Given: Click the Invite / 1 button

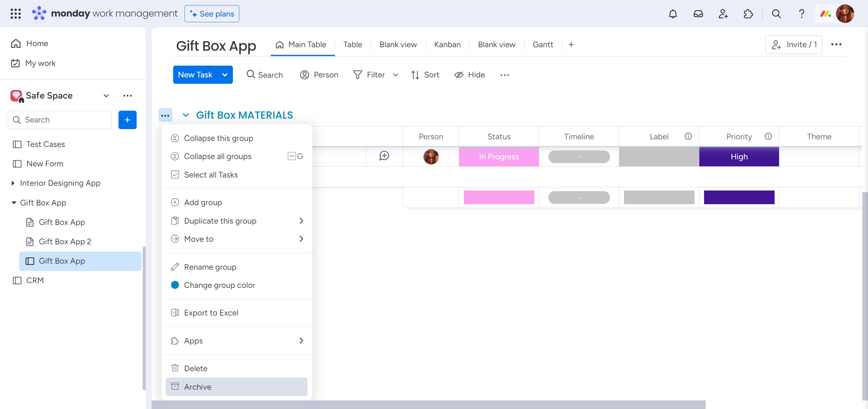Looking at the screenshot, I should (793, 45).
